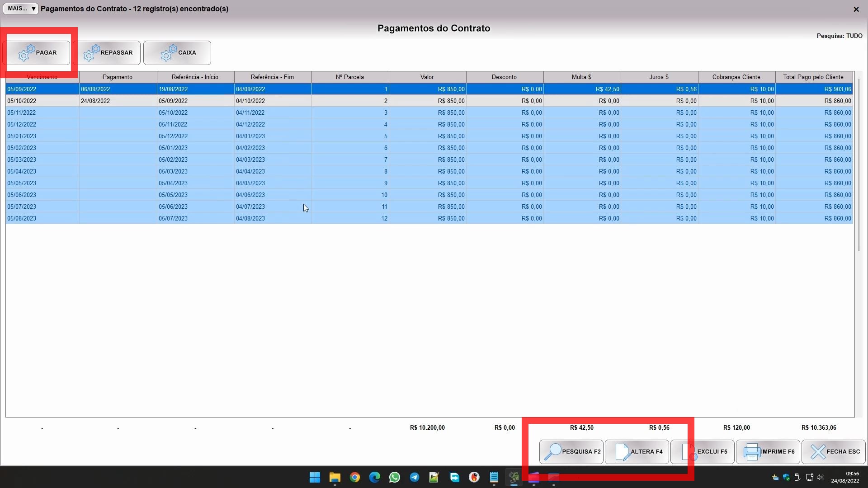Sort by Pagamento column header
Screen dimensions: 868x488
pos(118,77)
